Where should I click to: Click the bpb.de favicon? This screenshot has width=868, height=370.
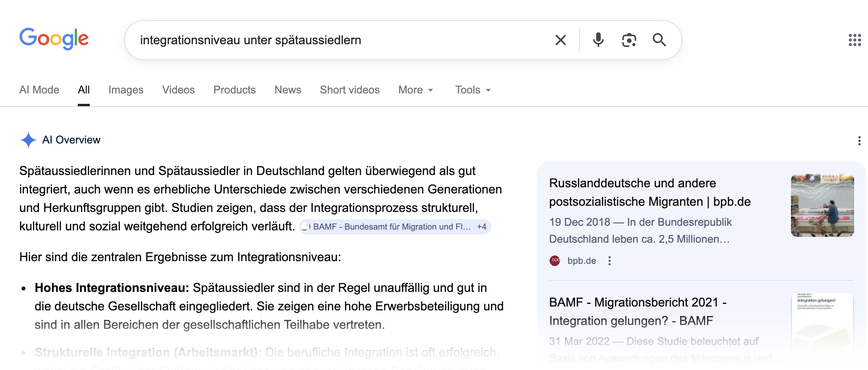[x=555, y=261]
